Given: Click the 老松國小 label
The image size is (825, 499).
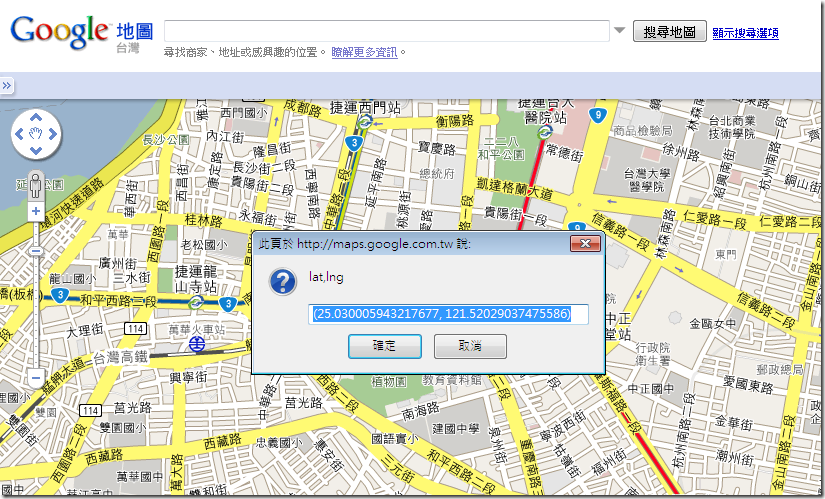Looking at the screenshot, I should point(204,245).
